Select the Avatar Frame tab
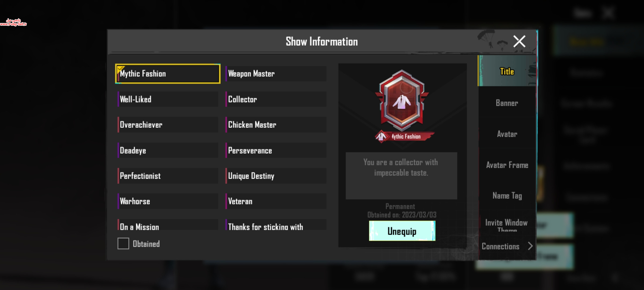 click(x=507, y=165)
